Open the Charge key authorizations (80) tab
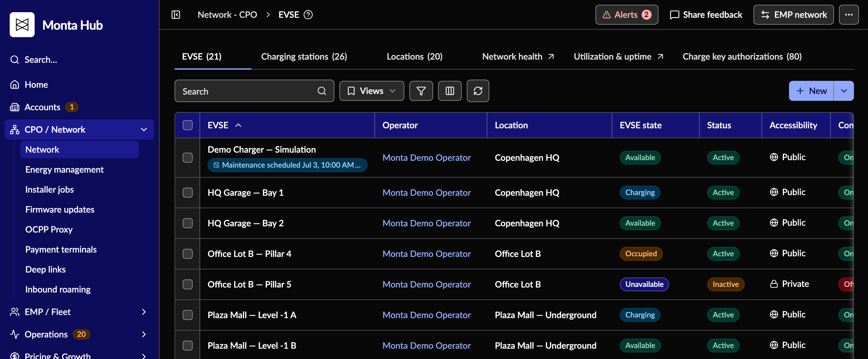 [742, 57]
